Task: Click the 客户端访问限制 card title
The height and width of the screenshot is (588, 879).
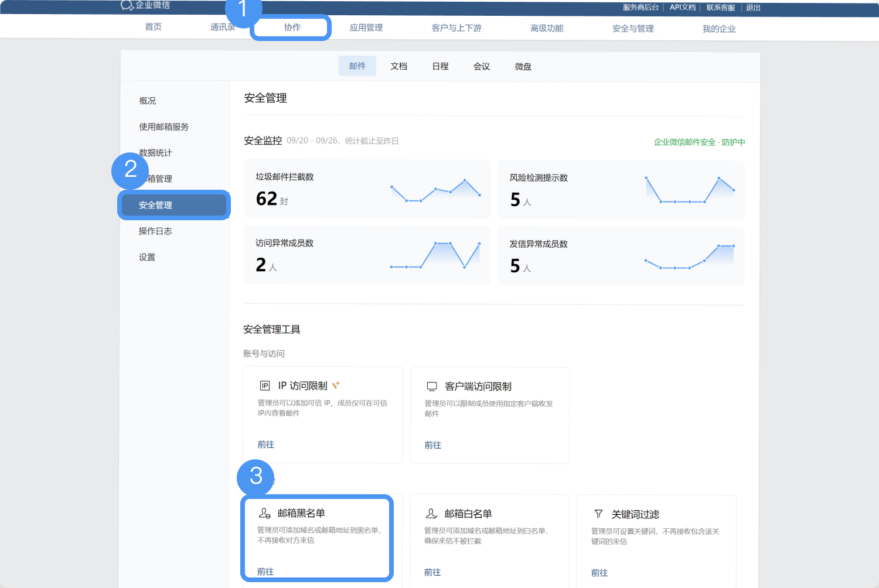Action: 478,387
